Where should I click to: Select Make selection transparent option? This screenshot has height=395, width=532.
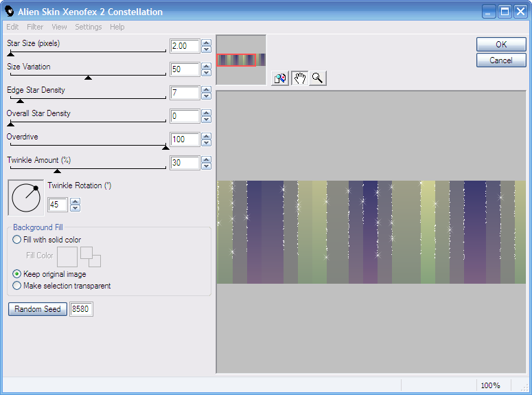16,286
